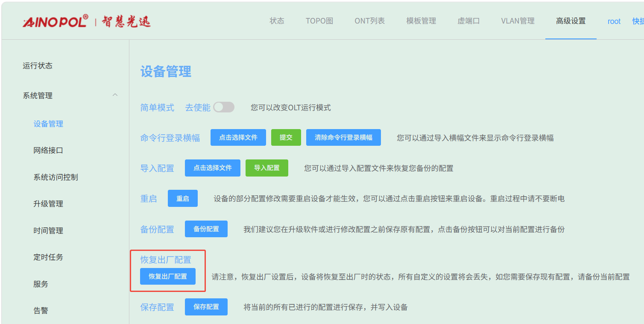Open the ONT列表 tab
Screen dimensions: 644x324
[369, 21]
